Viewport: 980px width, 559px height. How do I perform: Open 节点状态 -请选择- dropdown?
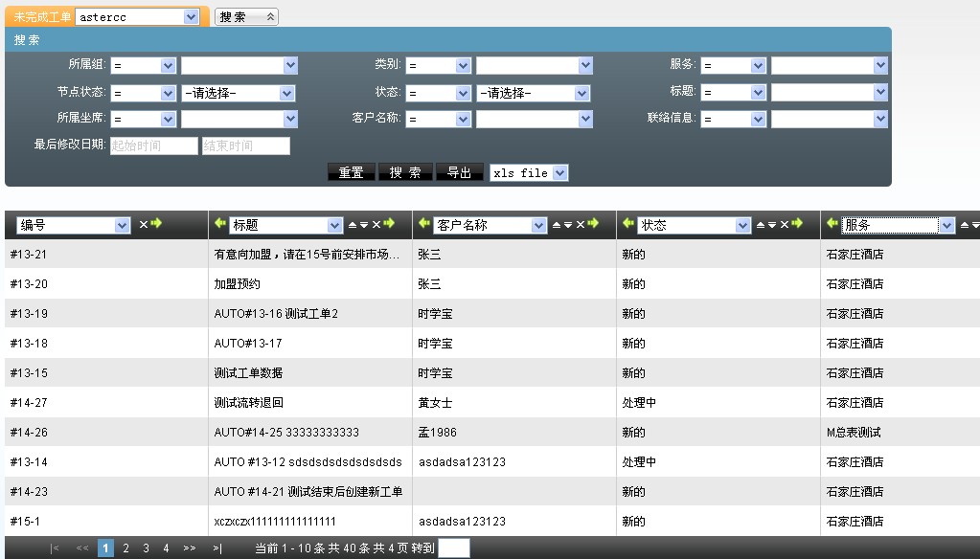pyautogui.click(x=286, y=94)
